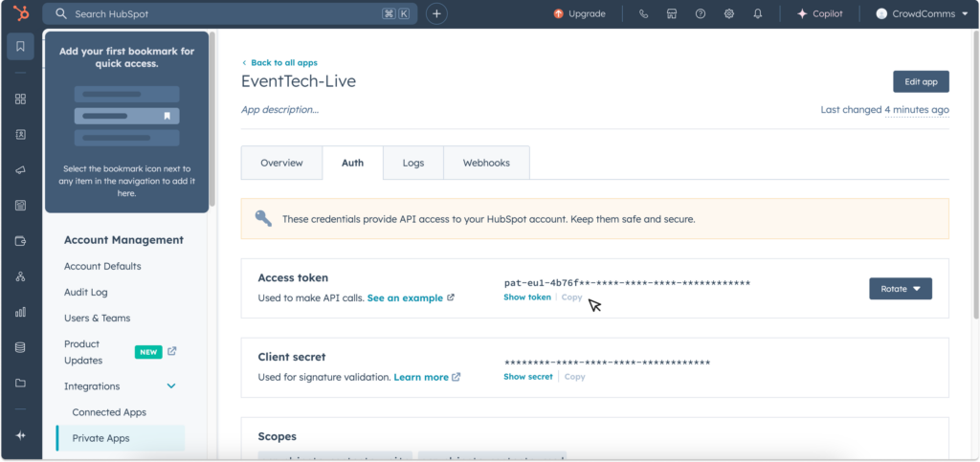Open the marketing megaphone icon in sidebar
This screenshot has width=980, height=462.
point(20,169)
